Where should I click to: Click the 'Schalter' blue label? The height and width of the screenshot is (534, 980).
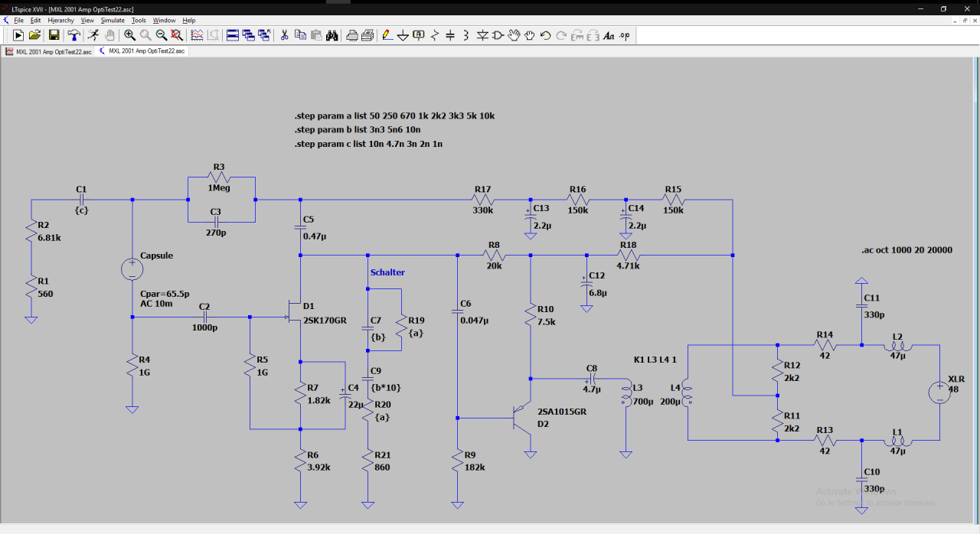click(x=387, y=272)
